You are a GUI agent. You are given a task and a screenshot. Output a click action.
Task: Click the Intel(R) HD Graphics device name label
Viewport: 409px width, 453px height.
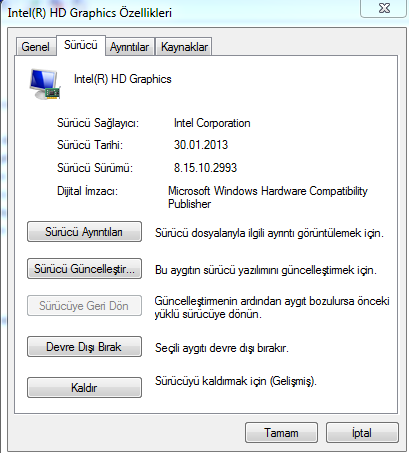(123, 79)
